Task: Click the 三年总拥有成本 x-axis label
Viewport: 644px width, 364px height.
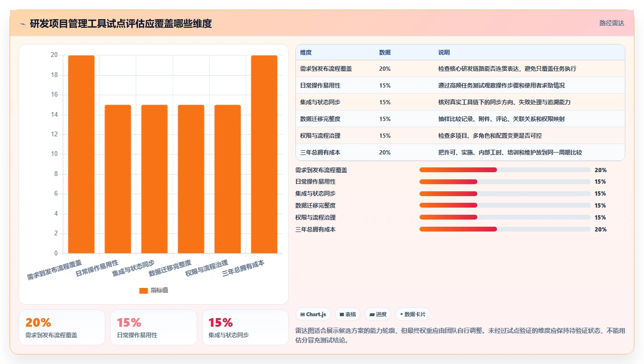Action: pyautogui.click(x=243, y=268)
